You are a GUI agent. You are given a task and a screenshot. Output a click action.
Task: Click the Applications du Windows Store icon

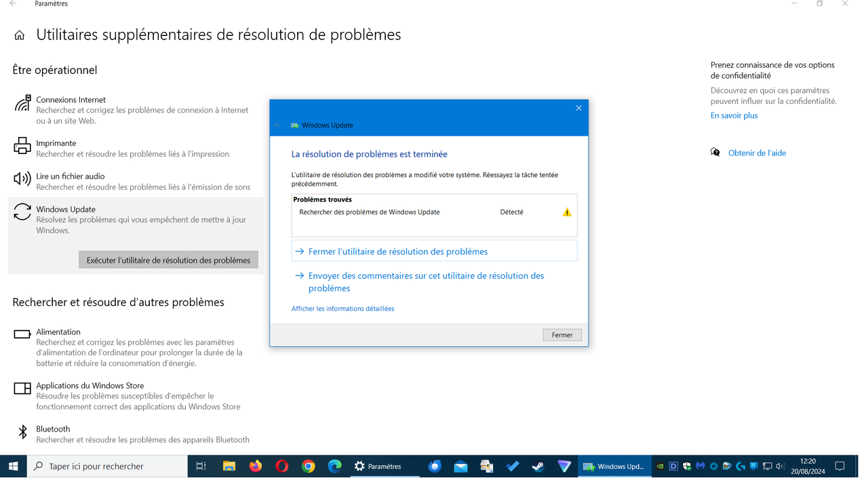(x=22, y=388)
